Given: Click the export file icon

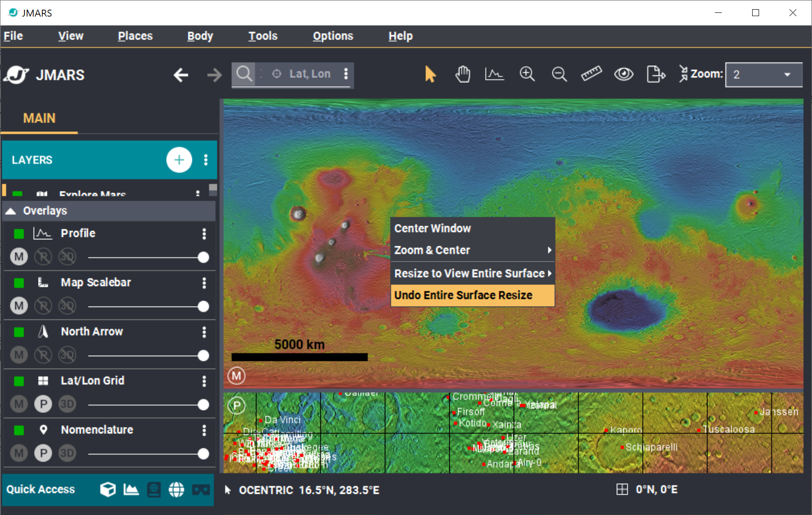Looking at the screenshot, I should [x=656, y=74].
